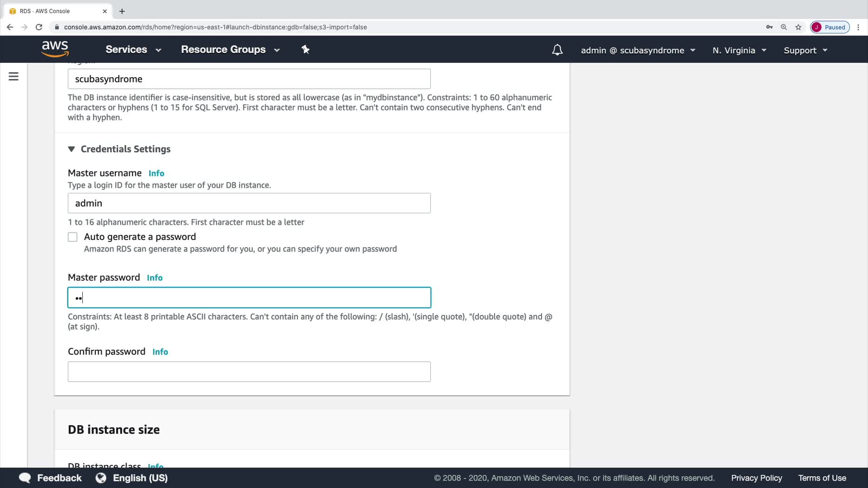The image size is (868, 488).
Task: Collapse the Credentials Settings section
Action: [x=72, y=149]
